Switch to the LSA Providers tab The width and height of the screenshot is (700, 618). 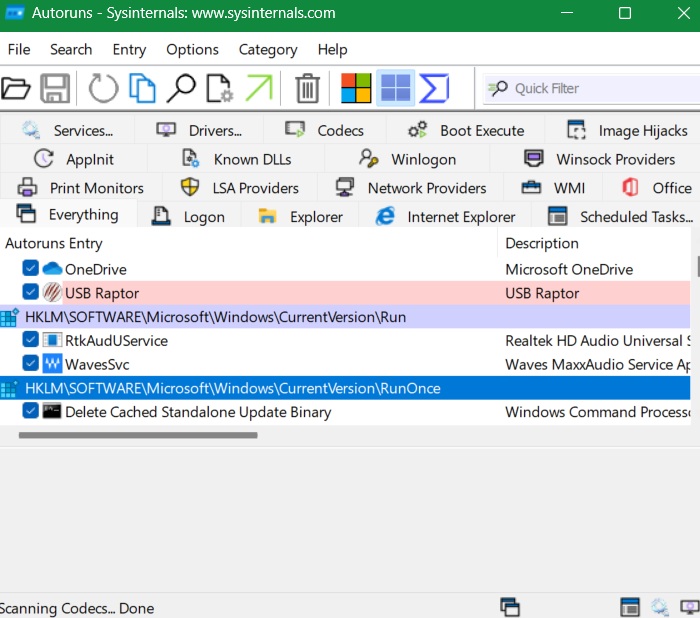(x=240, y=188)
